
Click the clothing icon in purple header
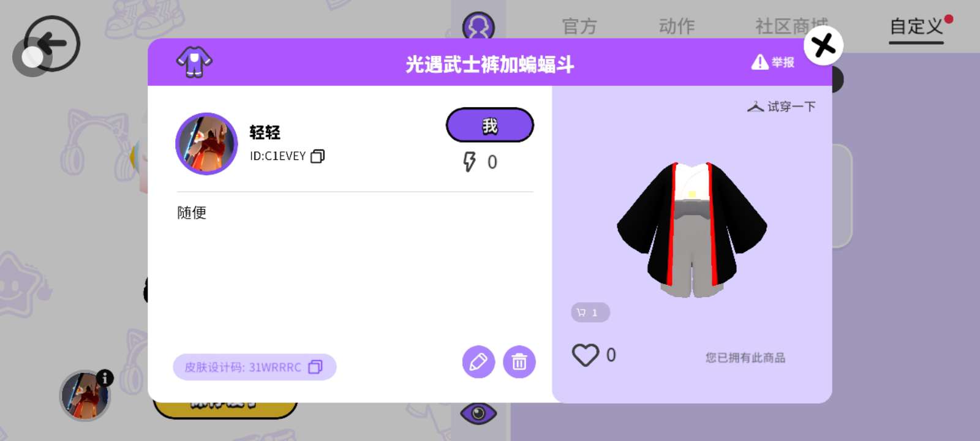194,62
